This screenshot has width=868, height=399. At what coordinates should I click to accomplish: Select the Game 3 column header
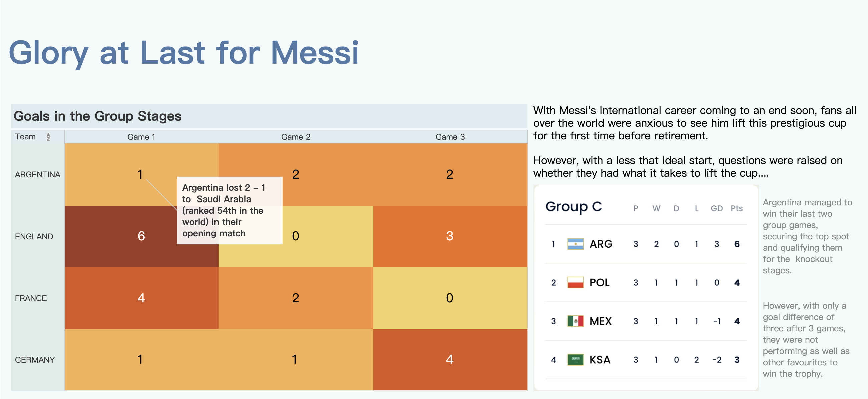point(450,137)
